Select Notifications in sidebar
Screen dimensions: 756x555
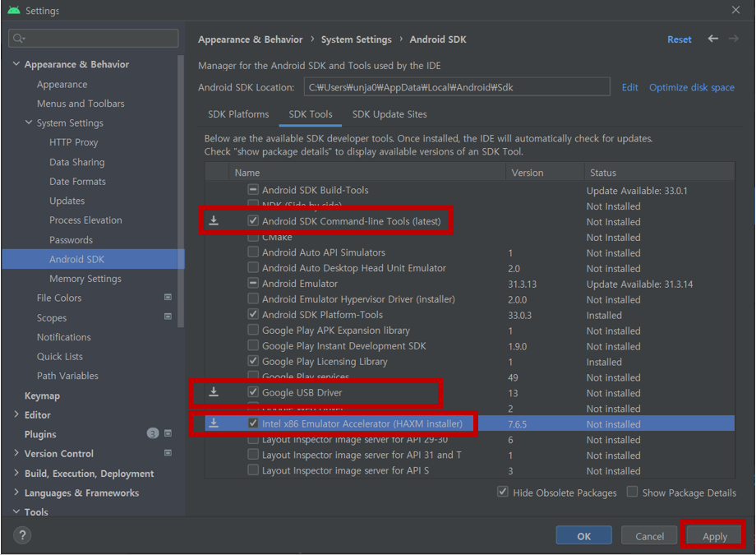coord(63,337)
